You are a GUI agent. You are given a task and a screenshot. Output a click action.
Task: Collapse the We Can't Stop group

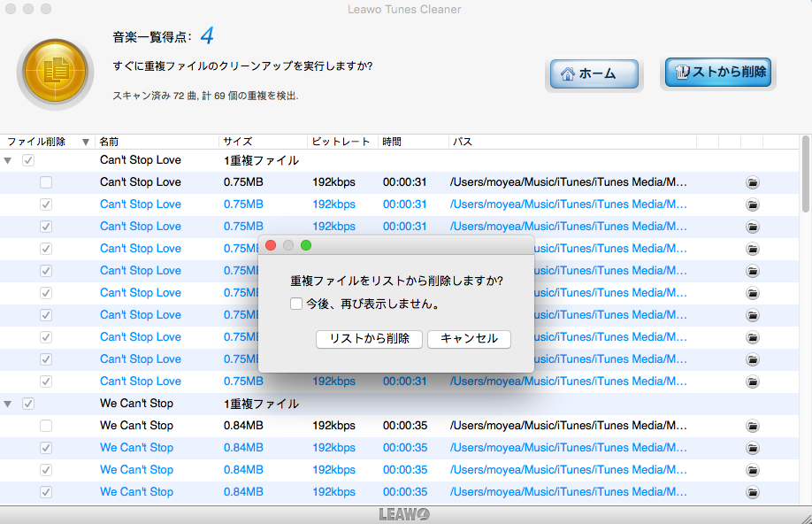coord(8,404)
